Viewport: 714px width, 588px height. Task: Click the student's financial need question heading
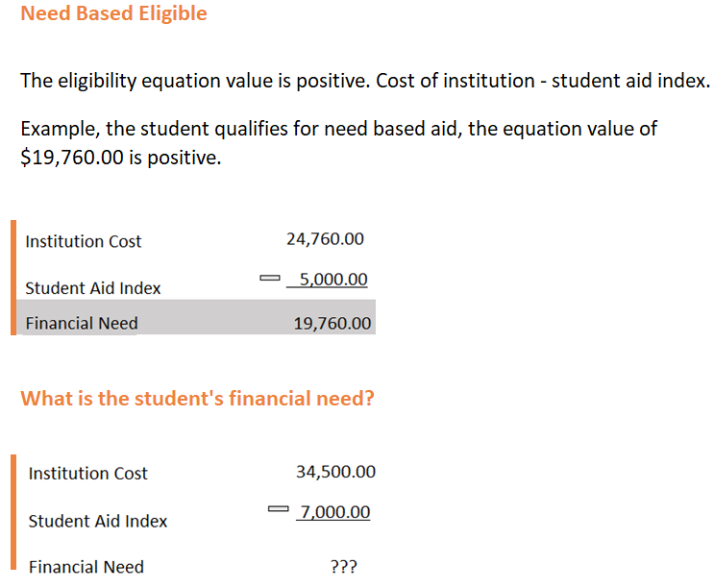(x=197, y=399)
